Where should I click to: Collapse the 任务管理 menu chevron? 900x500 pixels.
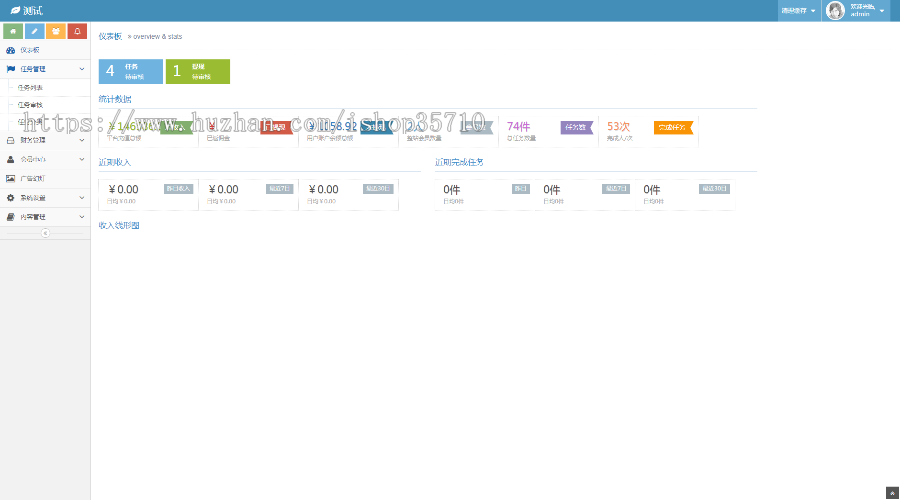coord(82,69)
